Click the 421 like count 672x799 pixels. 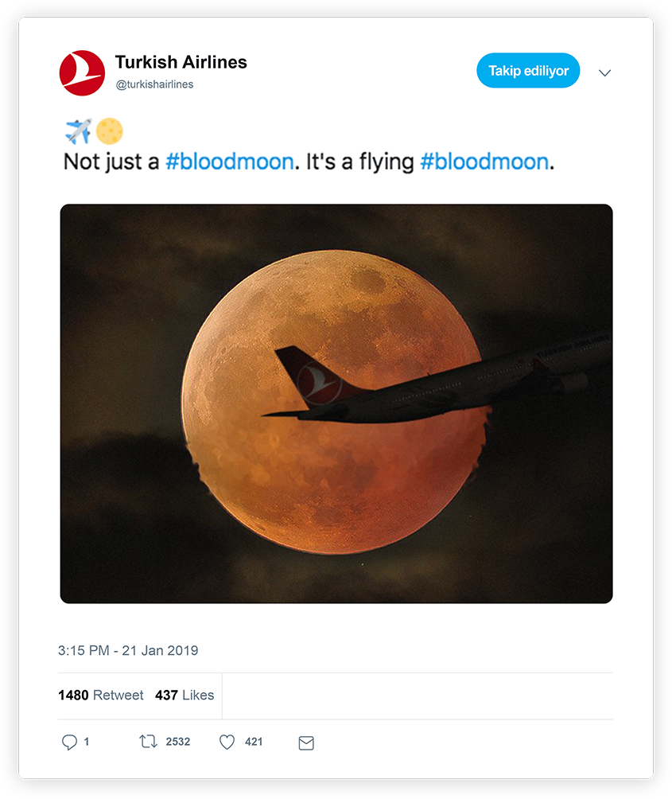pos(254,742)
